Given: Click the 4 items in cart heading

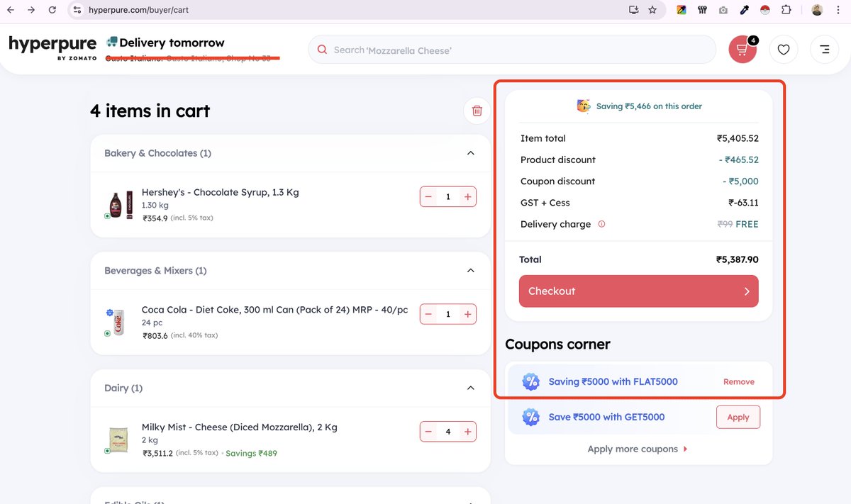Looking at the screenshot, I should (150, 111).
